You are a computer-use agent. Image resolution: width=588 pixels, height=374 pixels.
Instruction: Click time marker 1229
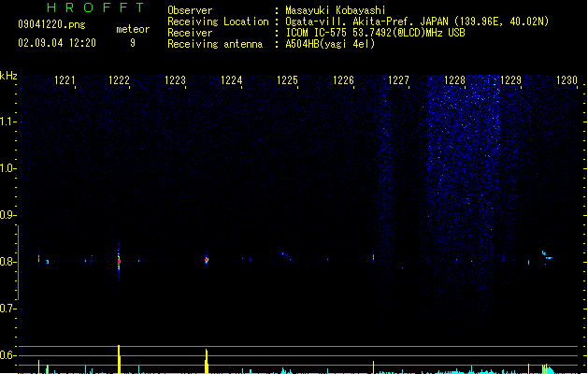[510, 80]
